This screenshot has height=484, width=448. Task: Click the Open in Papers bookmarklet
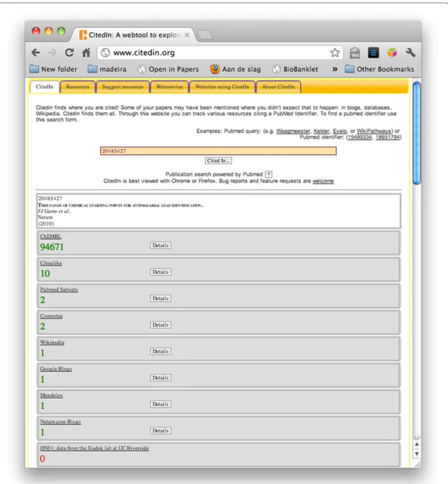point(168,69)
